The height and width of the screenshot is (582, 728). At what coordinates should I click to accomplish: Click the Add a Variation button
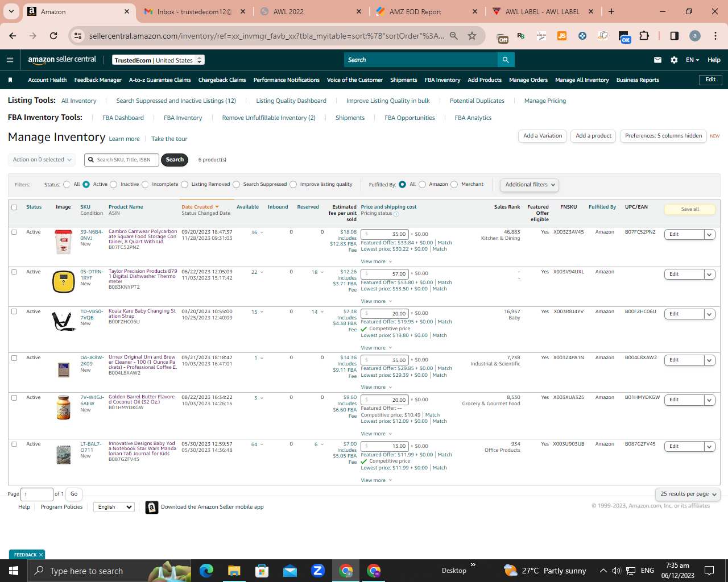tap(543, 136)
